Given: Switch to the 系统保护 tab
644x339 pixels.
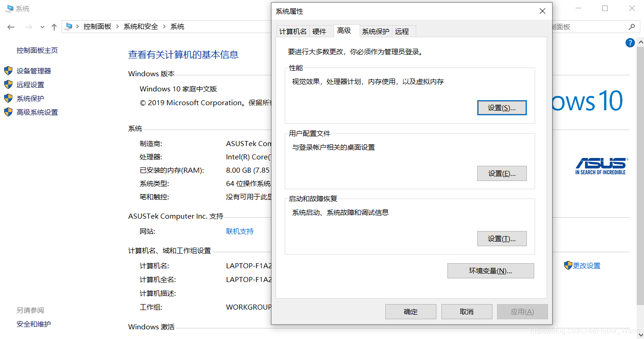Looking at the screenshot, I should click(x=375, y=31).
